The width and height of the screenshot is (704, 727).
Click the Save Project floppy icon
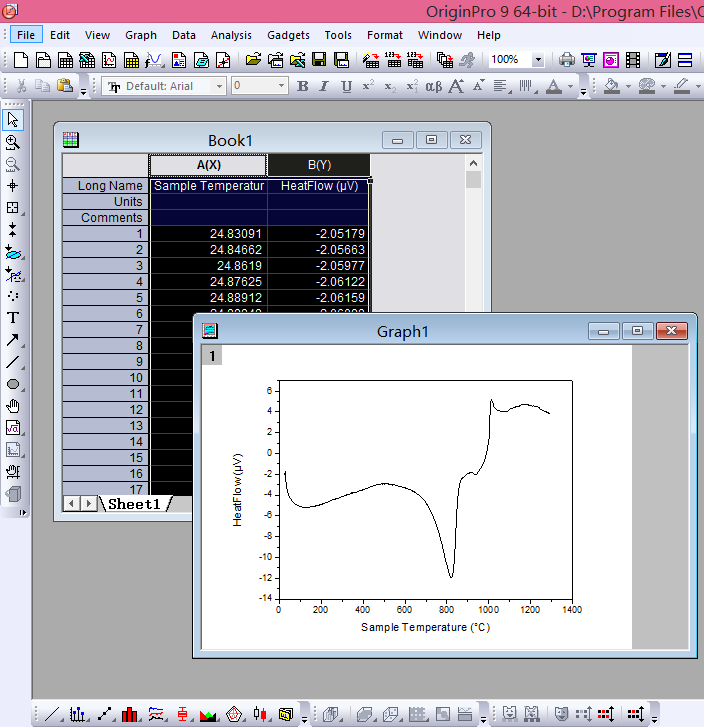point(319,60)
